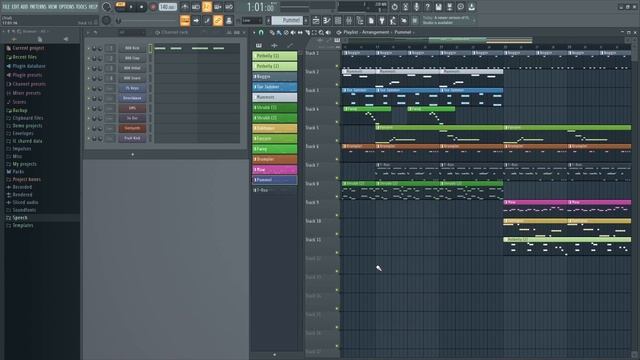The image size is (640, 360).
Task: Open the Piano roll view icon
Action: pos(327,20)
